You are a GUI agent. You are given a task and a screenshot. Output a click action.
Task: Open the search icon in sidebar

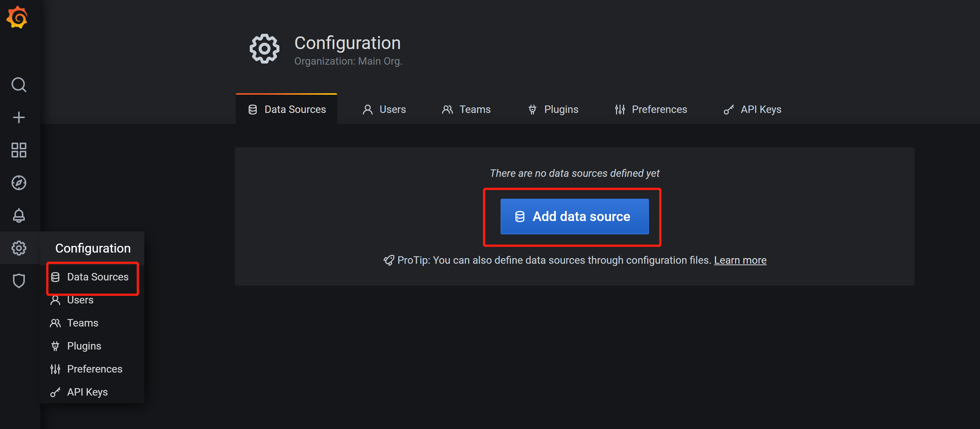[x=19, y=85]
